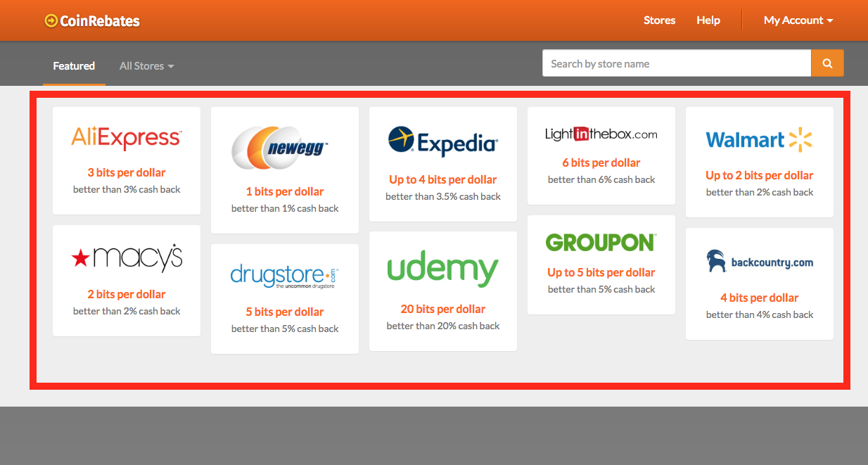Click the Groupon logo
This screenshot has width=868, height=465.
[601, 242]
